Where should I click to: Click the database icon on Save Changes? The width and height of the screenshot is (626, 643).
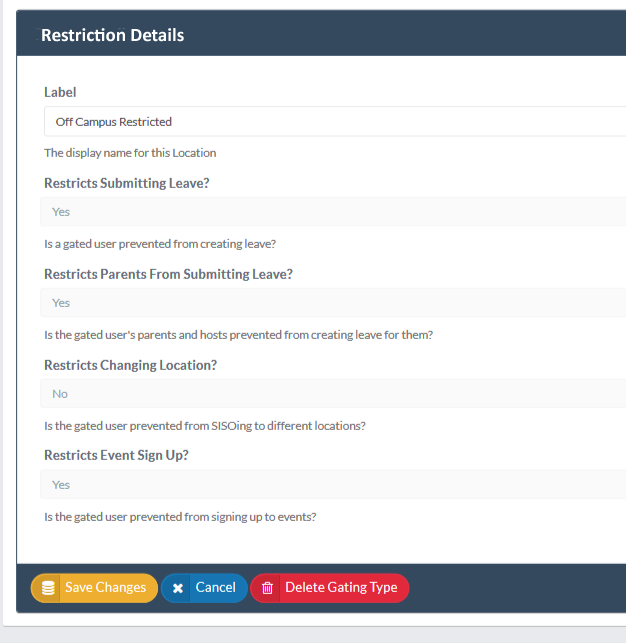click(x=48, y=588)
